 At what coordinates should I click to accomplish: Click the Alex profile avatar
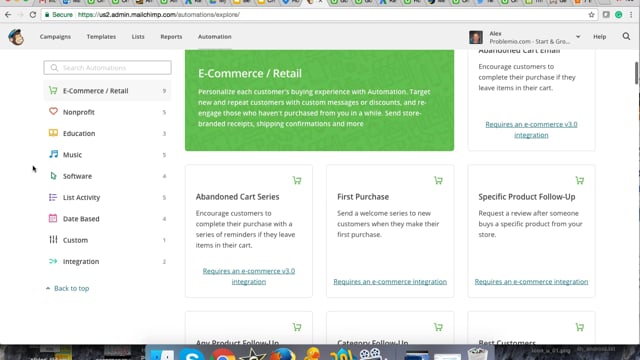476,37
